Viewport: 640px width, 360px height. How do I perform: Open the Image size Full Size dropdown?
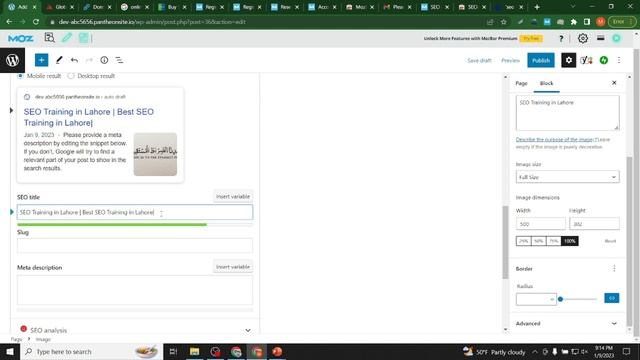[x=567, y=177]
